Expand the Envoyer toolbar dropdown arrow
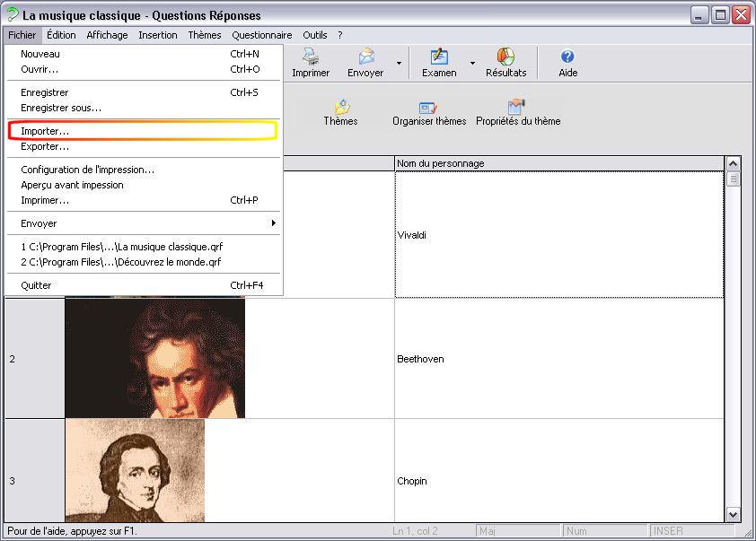Screen dimensions: 756x541 (x=399, y=63)
